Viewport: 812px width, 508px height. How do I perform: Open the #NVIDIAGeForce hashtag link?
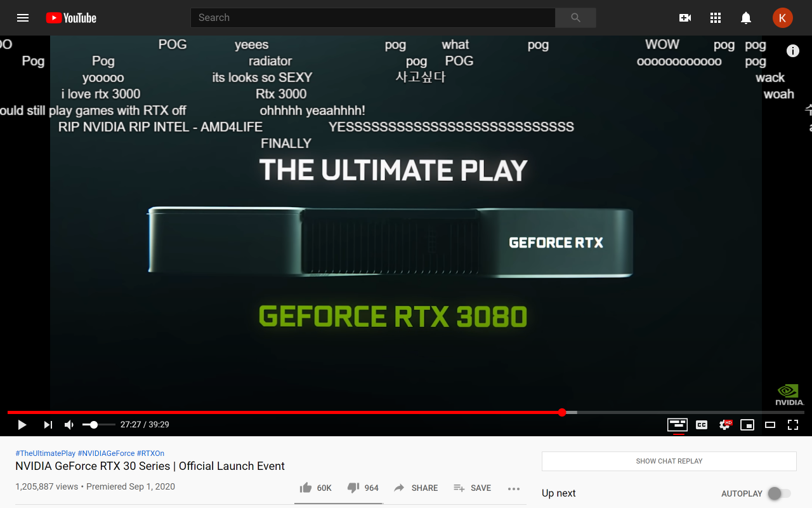pyautogui.click(x=106, y=453)
